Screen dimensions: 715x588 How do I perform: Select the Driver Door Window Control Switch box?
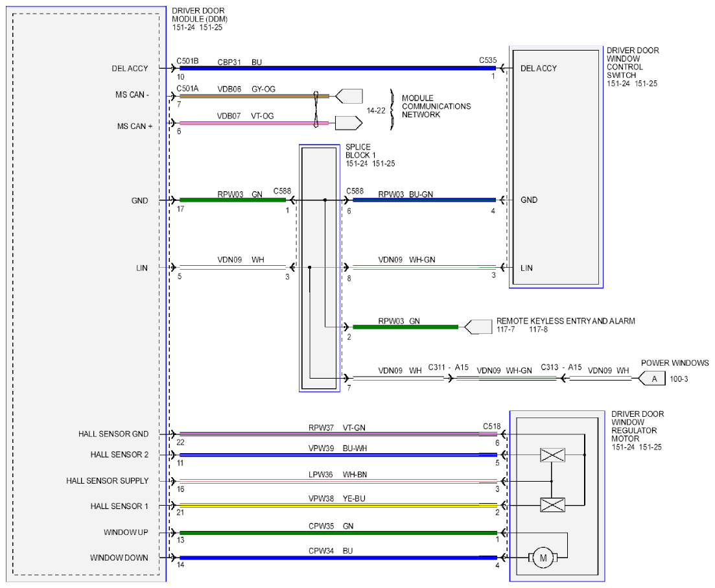point(556,167)
